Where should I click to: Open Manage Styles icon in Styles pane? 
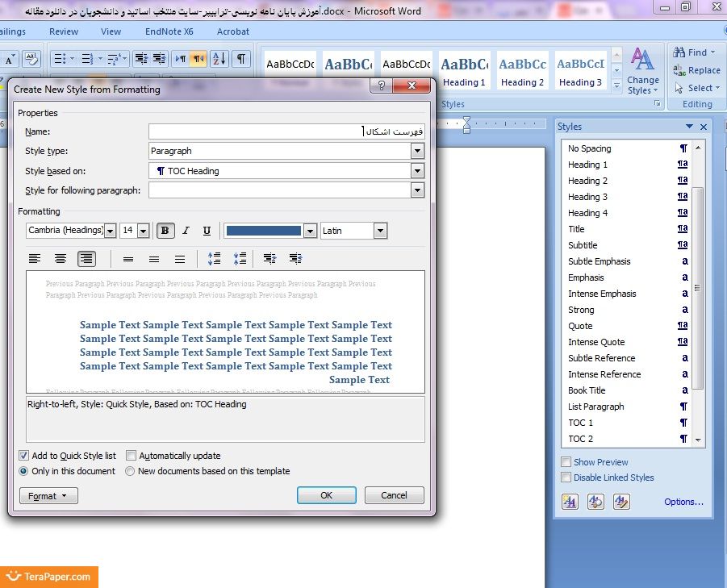click(x=620, y=502)
